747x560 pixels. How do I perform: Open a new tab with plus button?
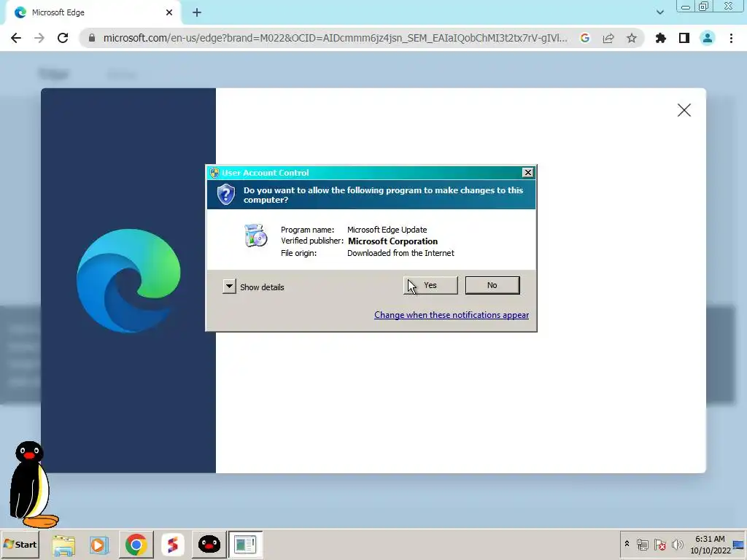coord(197,13)
